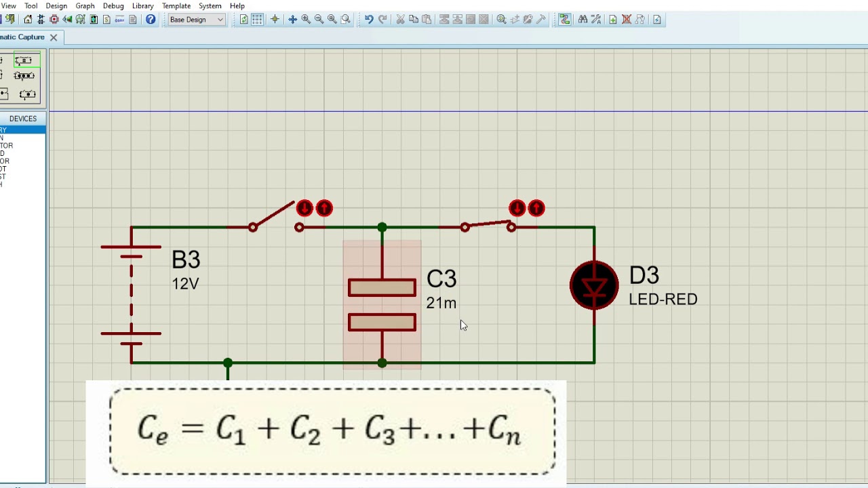
Task: Click the 21m capacitor value label
Action: pyautogui.click(x=441, y=303)
